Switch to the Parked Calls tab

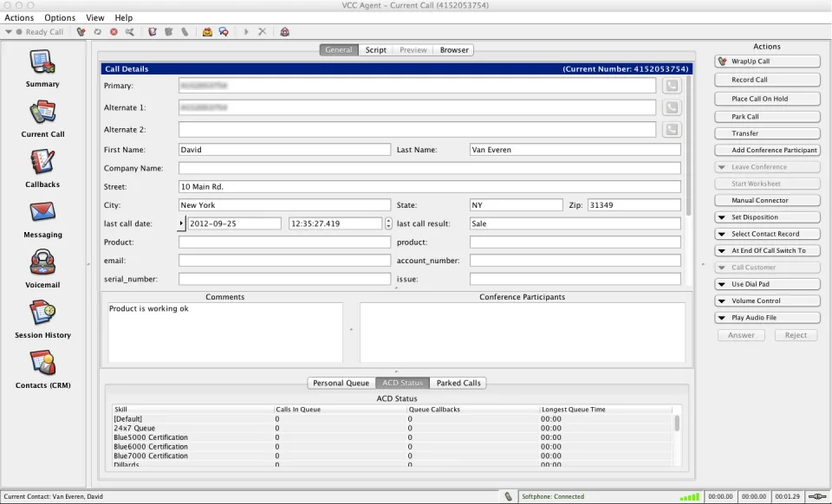[458, 383]
